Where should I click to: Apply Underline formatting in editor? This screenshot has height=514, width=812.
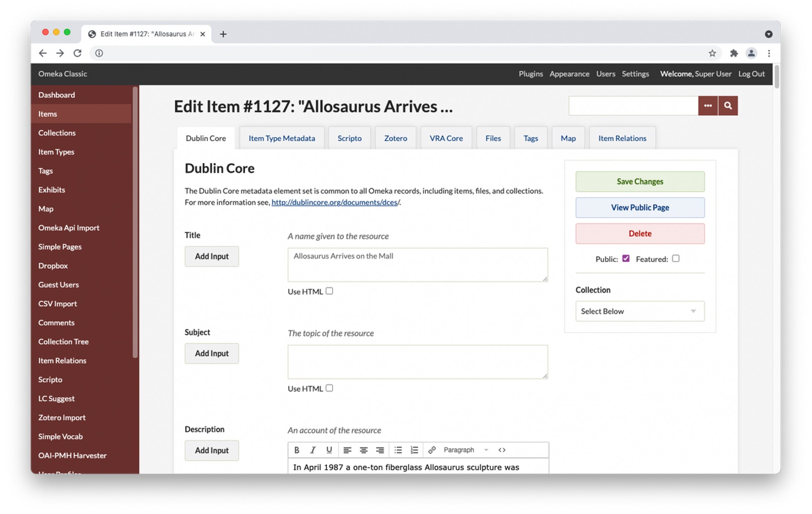329,450
